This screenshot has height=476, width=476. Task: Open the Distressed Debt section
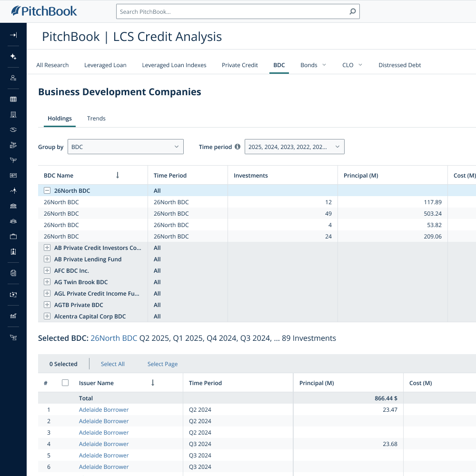point(399,65)
